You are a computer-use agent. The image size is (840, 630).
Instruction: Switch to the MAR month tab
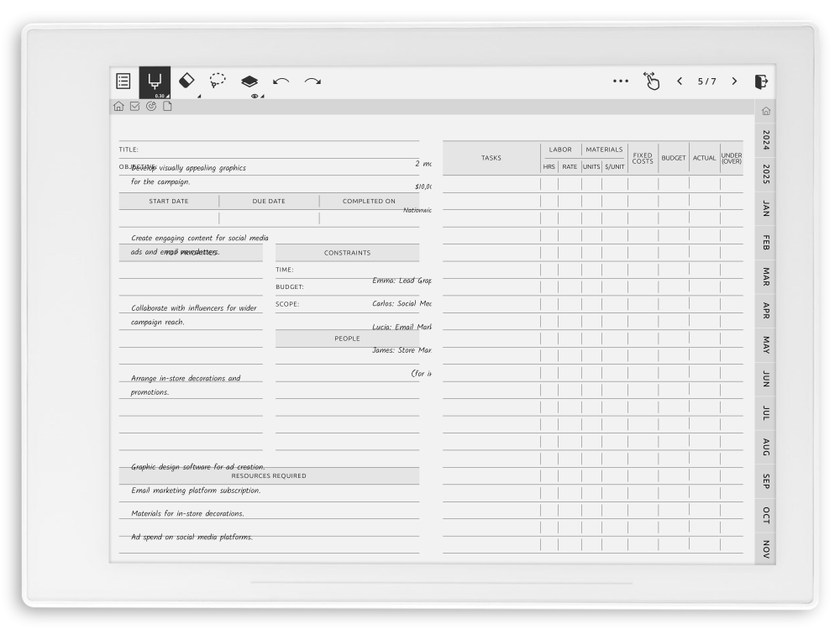[x=765, y=275]
